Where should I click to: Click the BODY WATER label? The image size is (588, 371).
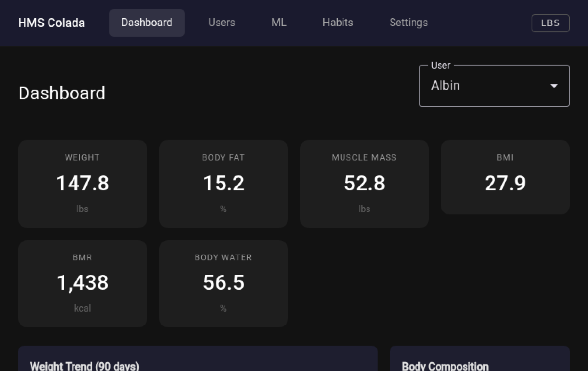223,257
